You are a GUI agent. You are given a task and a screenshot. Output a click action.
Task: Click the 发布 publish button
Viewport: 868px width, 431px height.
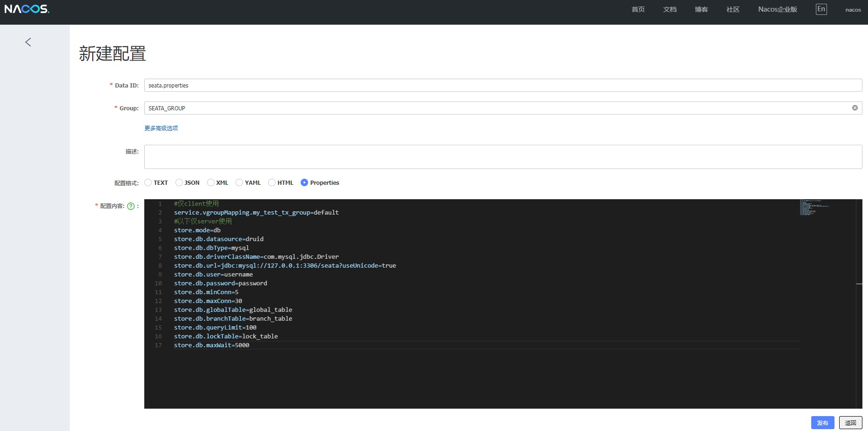822,423
